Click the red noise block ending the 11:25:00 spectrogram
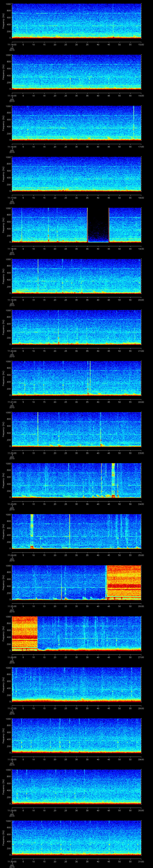The width and height of the screenshot is (153, 868). pos(124,583)
